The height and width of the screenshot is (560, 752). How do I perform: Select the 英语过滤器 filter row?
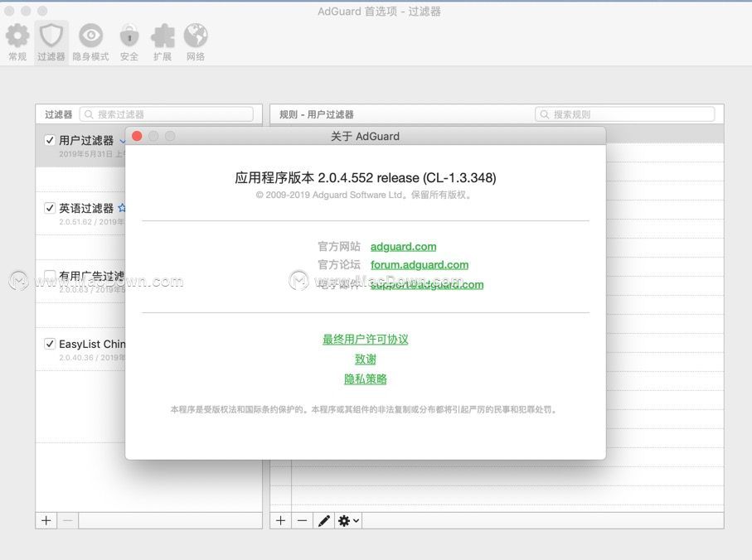point(80,214)
